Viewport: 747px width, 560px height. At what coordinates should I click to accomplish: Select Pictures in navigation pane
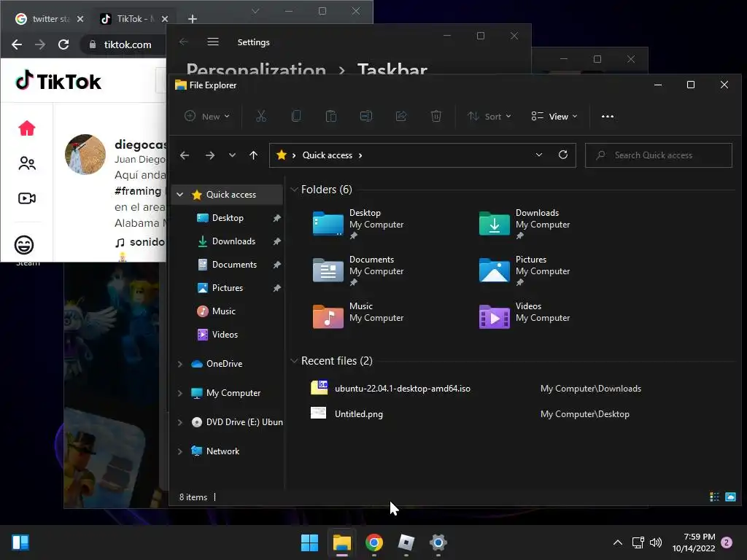[228, 287]
